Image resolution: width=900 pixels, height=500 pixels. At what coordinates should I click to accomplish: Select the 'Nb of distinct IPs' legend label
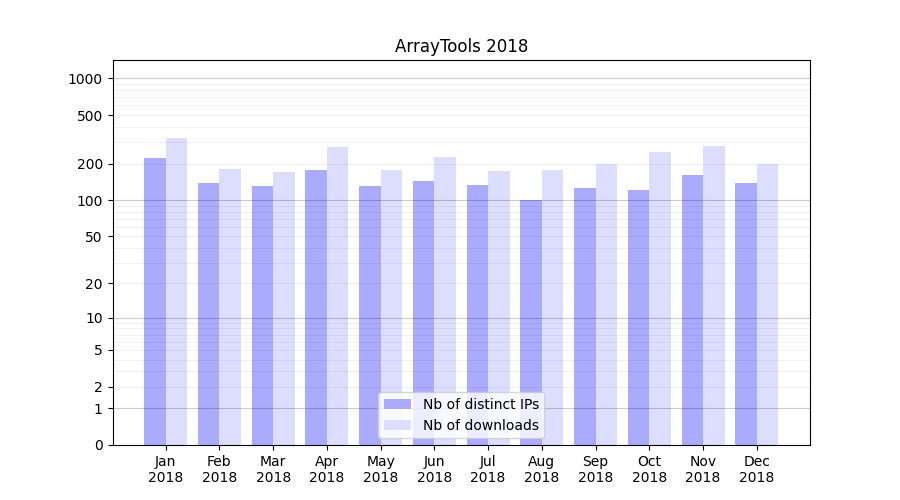[480, 404]
